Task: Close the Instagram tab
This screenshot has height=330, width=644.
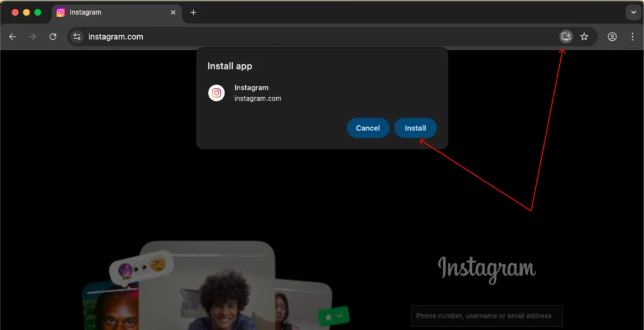Action: (x=173, y=13)
